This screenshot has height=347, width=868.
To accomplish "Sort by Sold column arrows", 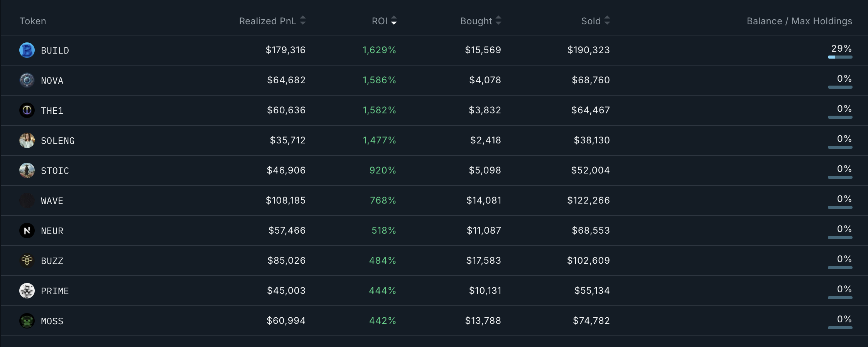I will (x=607, y=21).
